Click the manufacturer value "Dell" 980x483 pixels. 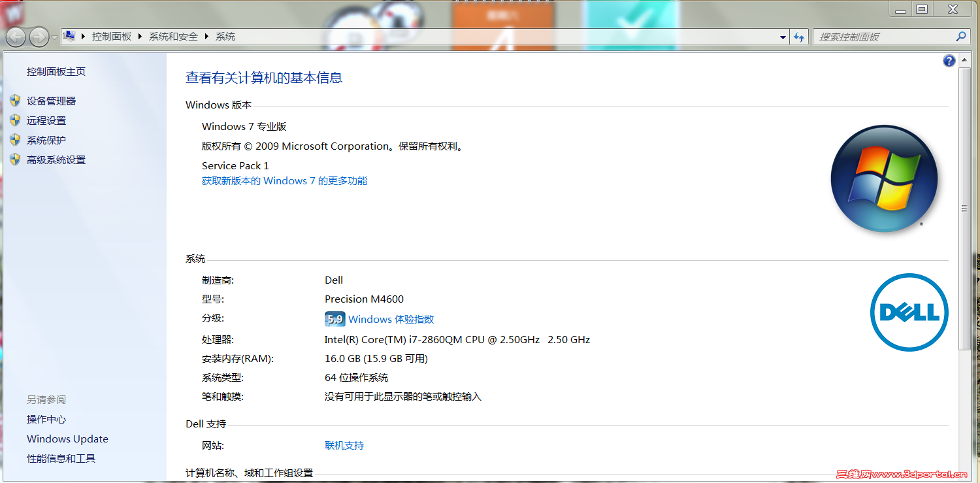click(x=334, y=280)
